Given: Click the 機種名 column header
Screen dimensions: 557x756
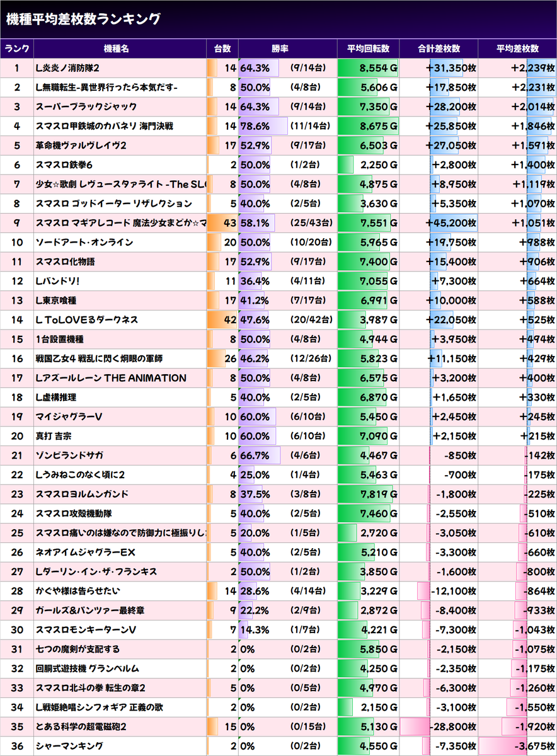Looking at the screenshot, I should (x=120, y=49).
